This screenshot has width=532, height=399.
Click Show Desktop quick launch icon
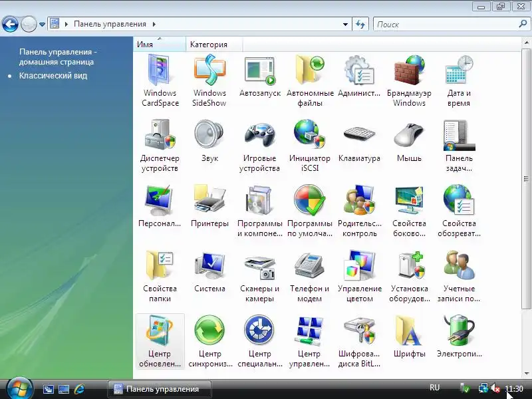point(64,389)
